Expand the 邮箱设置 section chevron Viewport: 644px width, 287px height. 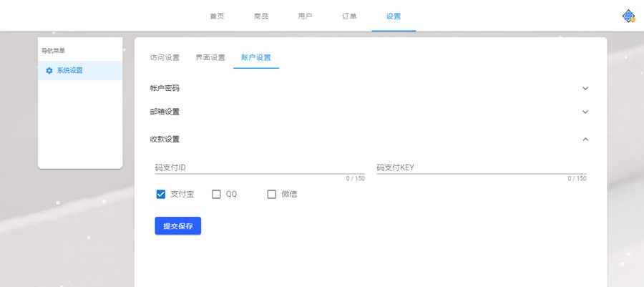click(585, 112)
